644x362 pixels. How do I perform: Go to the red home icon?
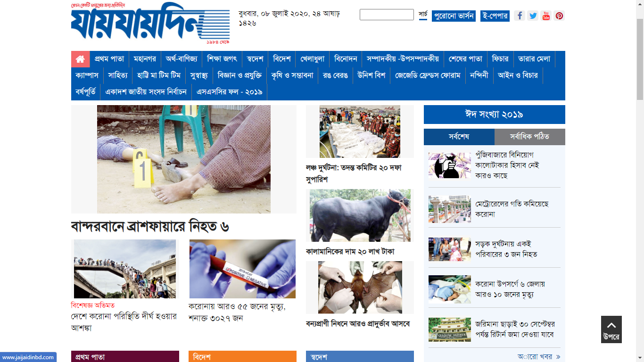click(x=80, y=59)
